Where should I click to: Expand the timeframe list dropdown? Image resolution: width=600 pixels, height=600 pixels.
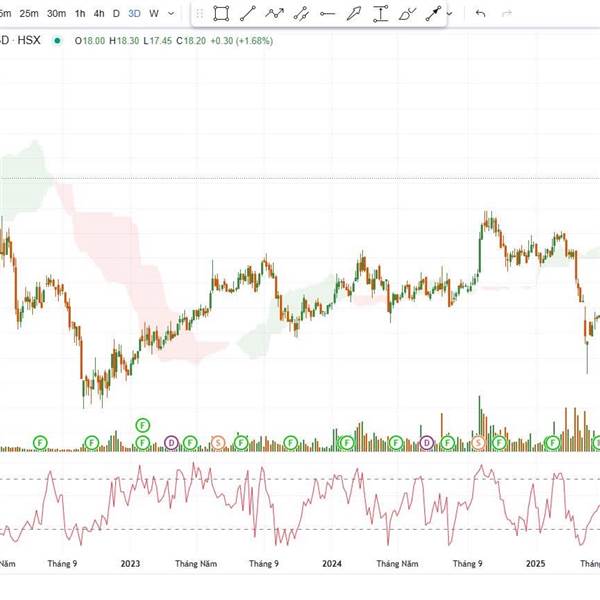click(171, 14)
